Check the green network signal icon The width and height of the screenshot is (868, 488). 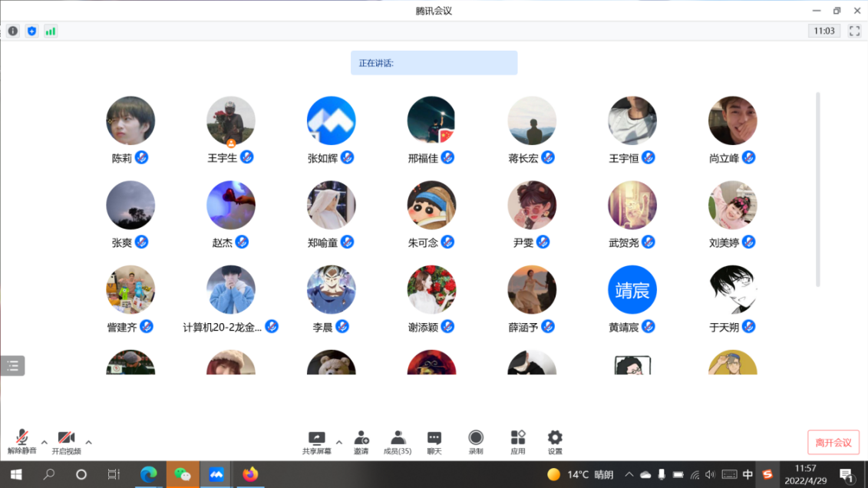51,31
